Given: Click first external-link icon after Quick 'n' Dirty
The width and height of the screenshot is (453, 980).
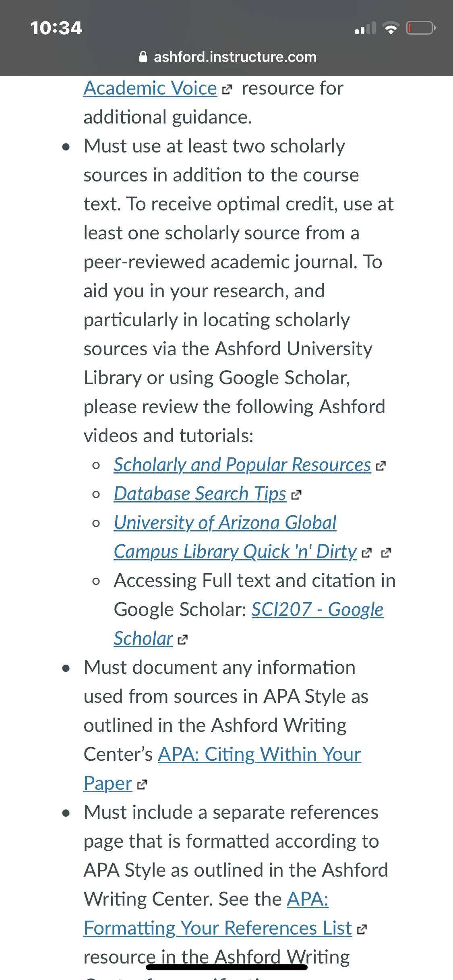Looking at the screenshot, I should click(366, 553).
